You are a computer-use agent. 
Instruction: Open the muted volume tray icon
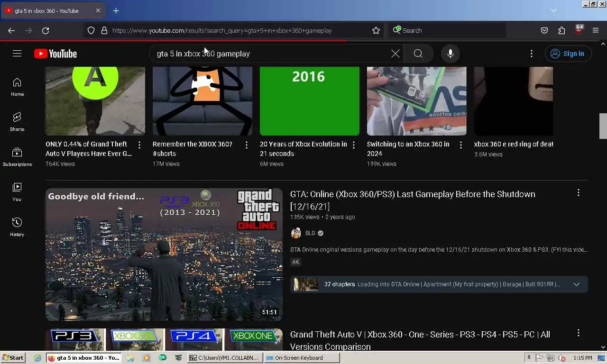tap(562, 358)
